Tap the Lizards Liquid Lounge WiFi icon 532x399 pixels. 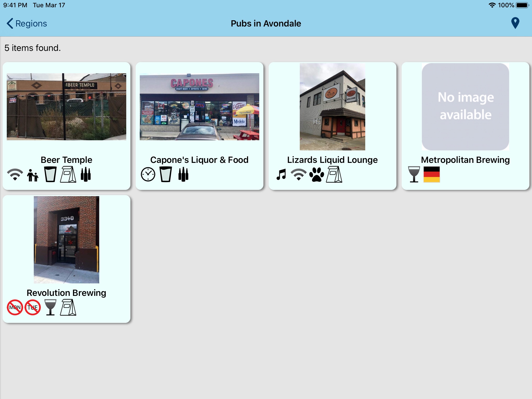299,174
